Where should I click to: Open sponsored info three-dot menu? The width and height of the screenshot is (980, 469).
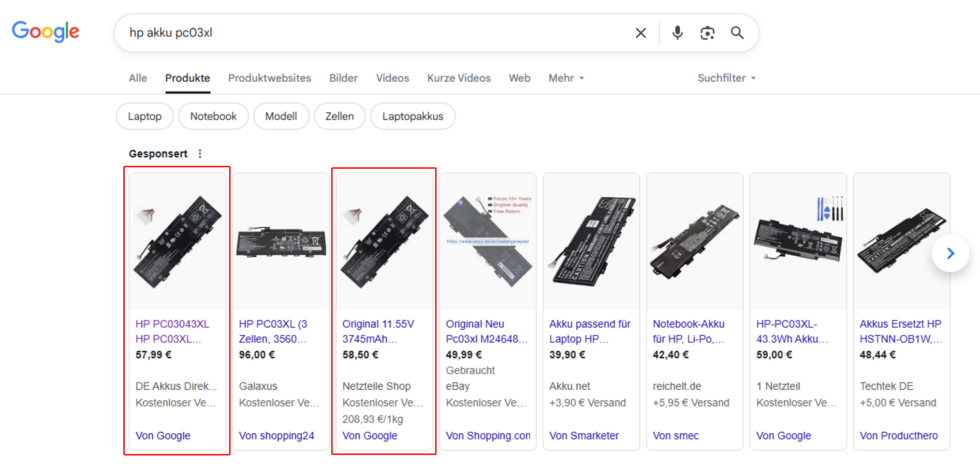pos(200,154)
